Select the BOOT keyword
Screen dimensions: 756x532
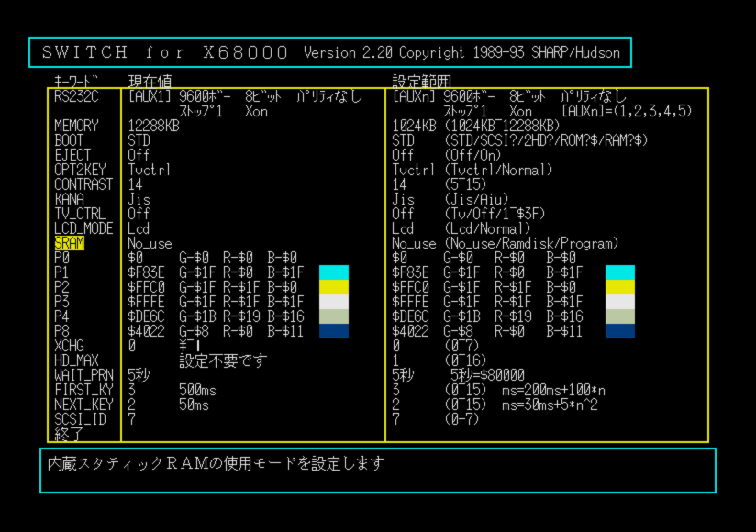point(69,140)
